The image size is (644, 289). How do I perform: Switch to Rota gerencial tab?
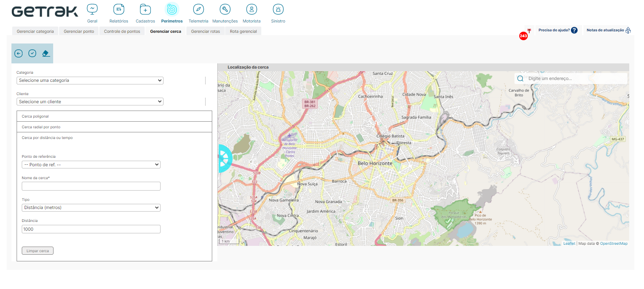click(x=243, y=31)
